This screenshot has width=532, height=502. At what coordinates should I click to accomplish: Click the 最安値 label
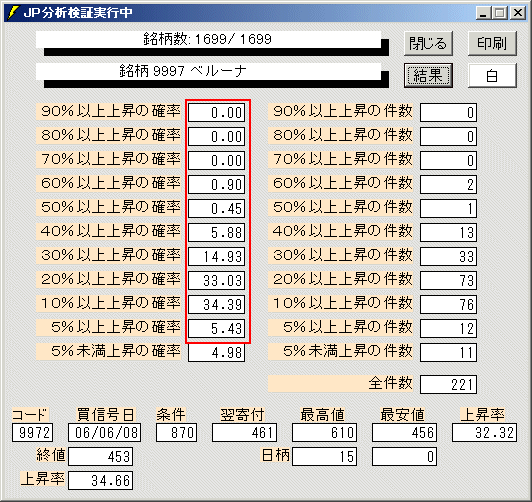tap(402, 414)
